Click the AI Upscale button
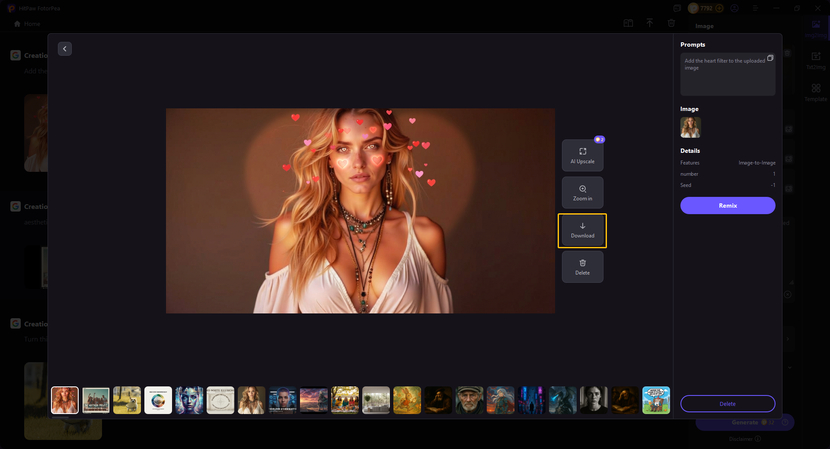This screenshot has width=830, height=449. 582,155
